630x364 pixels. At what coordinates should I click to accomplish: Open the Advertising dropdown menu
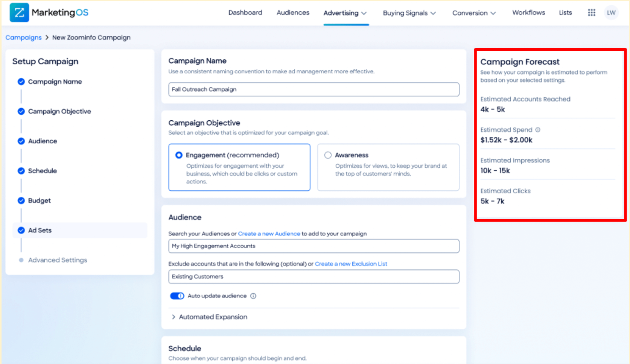point(345,12)
